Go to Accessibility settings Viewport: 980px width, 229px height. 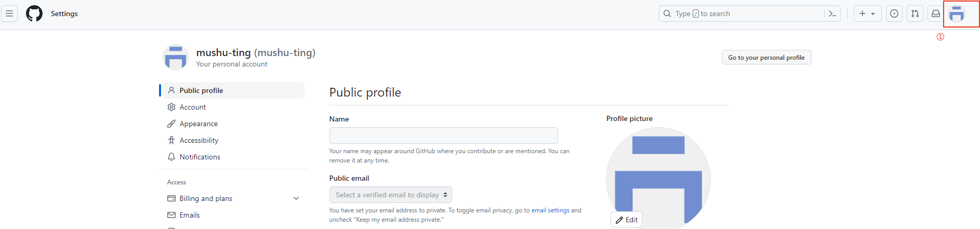click(198, 140)
